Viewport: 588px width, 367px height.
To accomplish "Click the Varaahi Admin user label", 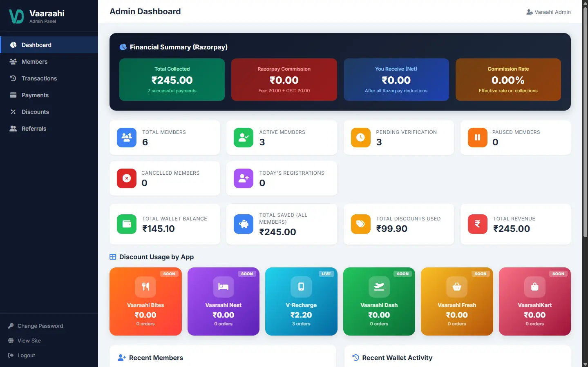I will click(552, 12).
